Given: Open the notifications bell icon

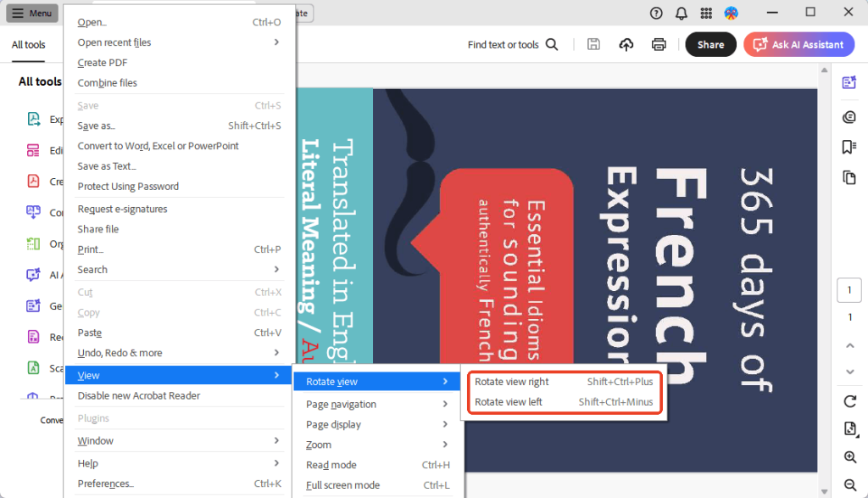Looking at the screenshot, I should click(x=681, y=13).
